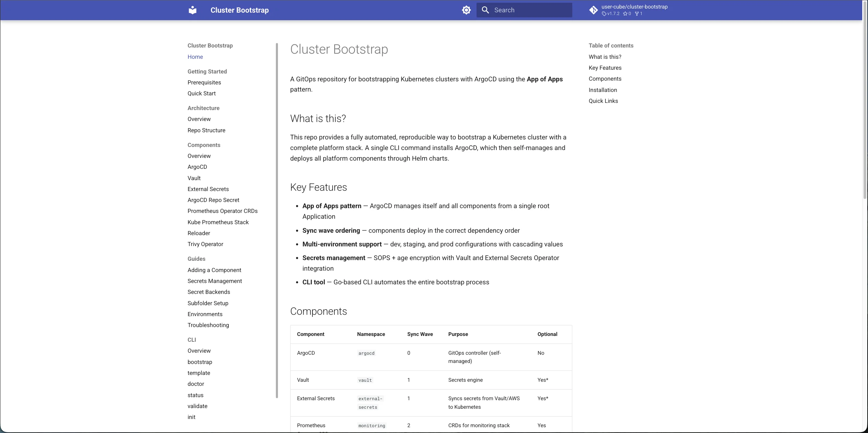The width and height of the screenshot is (868, 433).
Task: Open Trivy Operator page
Action: (x=205, y=244)
